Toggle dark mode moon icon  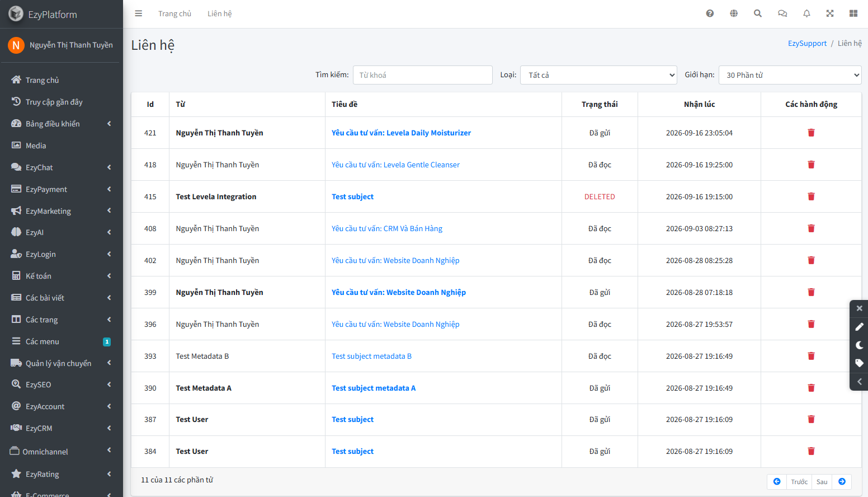coord(859,345)
